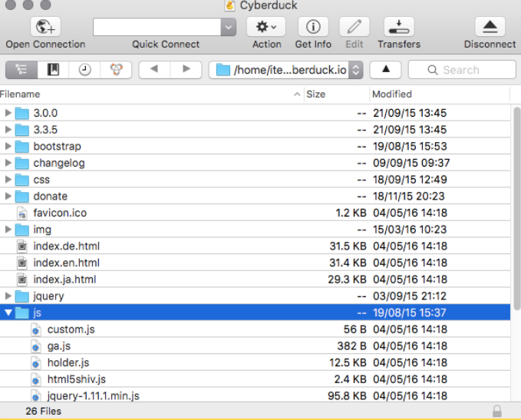Expand the bootstrap folder
This screenshot has width=521, height=420.
pyautogui.click(x=8, y=147)
